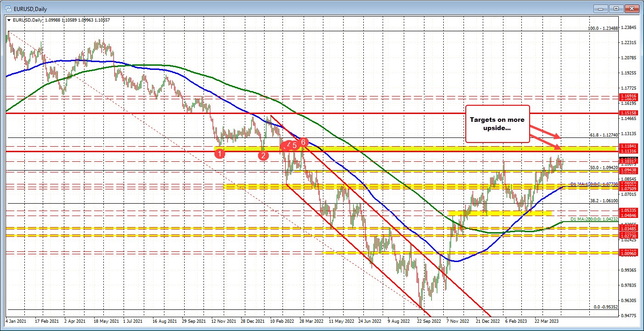Click the red 1.02730 price tag
Viewport: 644px width, 331px height.
(x=627, y=235)
